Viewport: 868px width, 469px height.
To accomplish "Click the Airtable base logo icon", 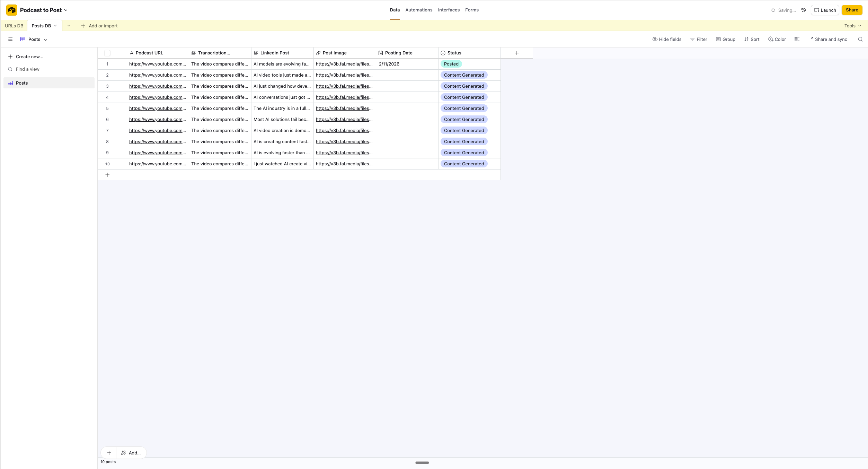I will 12,10.
